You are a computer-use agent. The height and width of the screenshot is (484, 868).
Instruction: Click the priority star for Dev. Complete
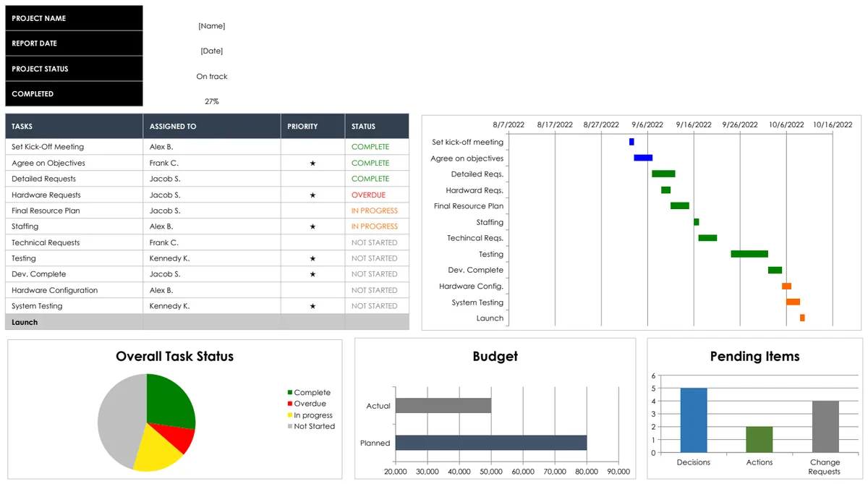pos(312,274)
